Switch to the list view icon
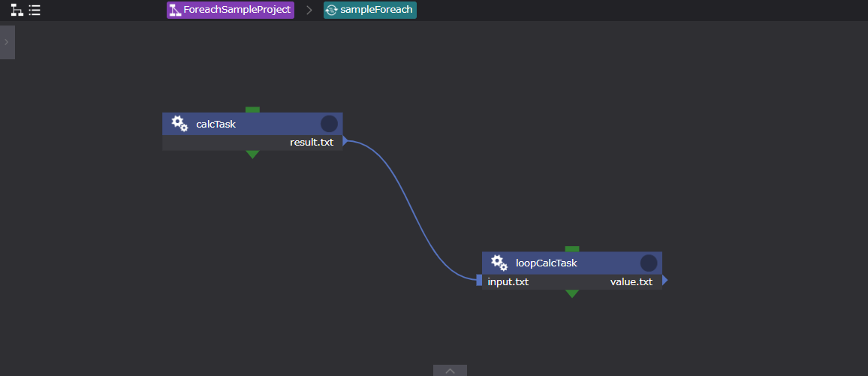Image resolution: width=868 pixels, height=376 pixels. [x=35, y=11]
